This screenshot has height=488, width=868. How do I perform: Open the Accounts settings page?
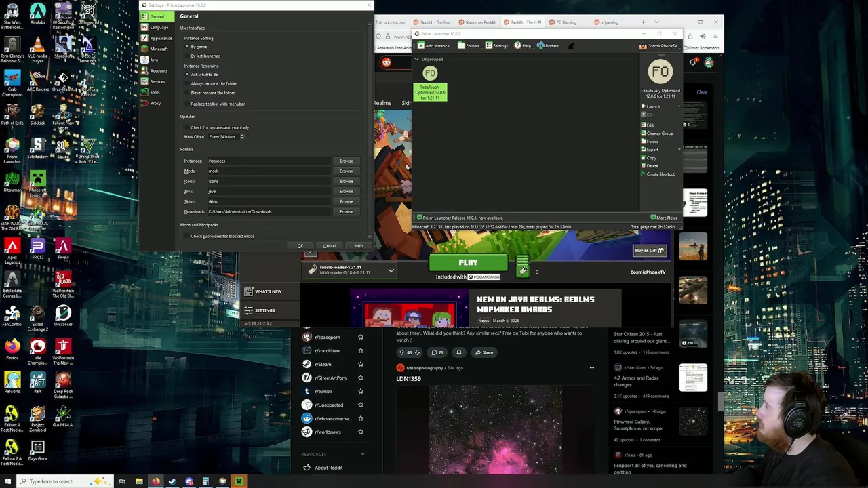coord(156,70)
